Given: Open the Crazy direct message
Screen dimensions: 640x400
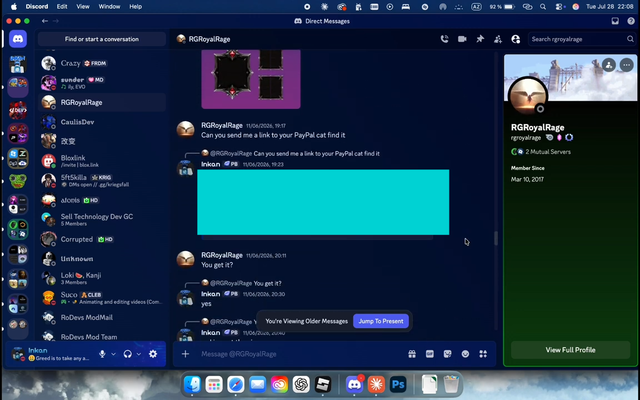Looking at the screenshot, I should (x=102, y=63).
